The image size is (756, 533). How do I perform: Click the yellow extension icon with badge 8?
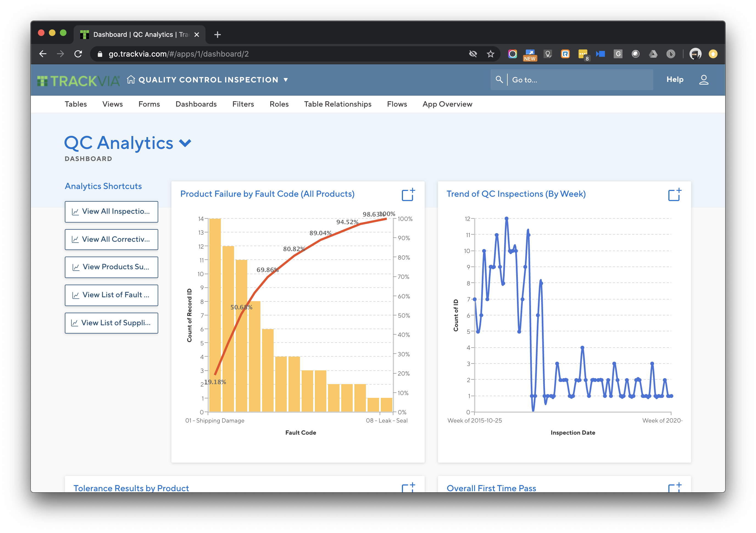[583, 54]
